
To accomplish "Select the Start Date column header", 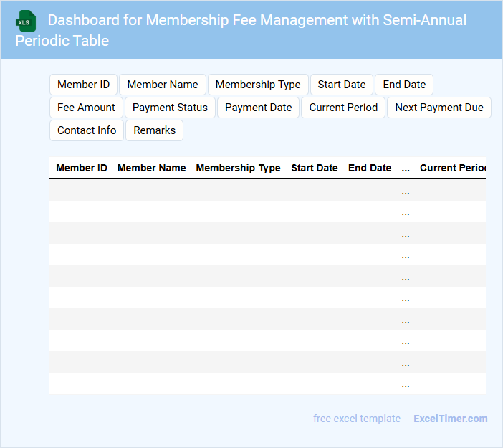I will (x=314, y=168).
